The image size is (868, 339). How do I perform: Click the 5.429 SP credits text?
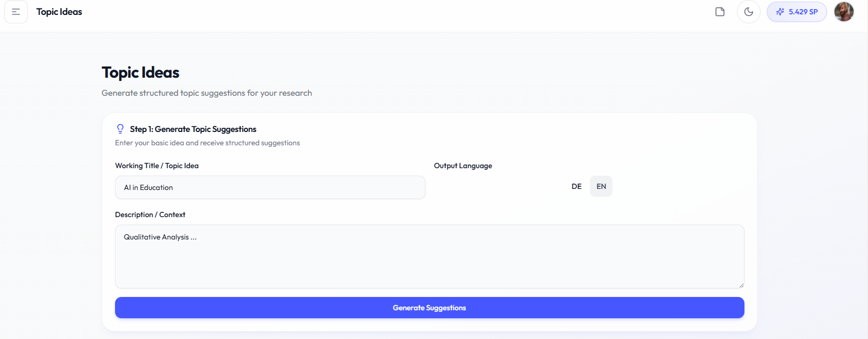(x=803, y=12)
